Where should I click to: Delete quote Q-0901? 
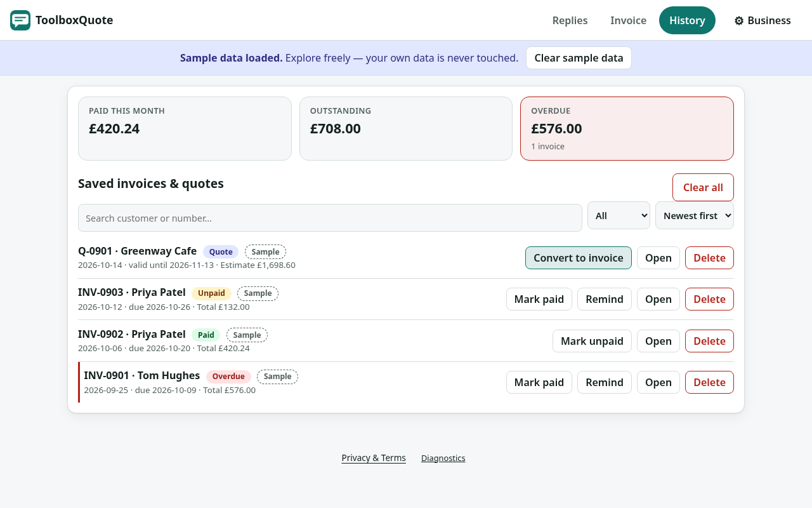tap(709, 258)
